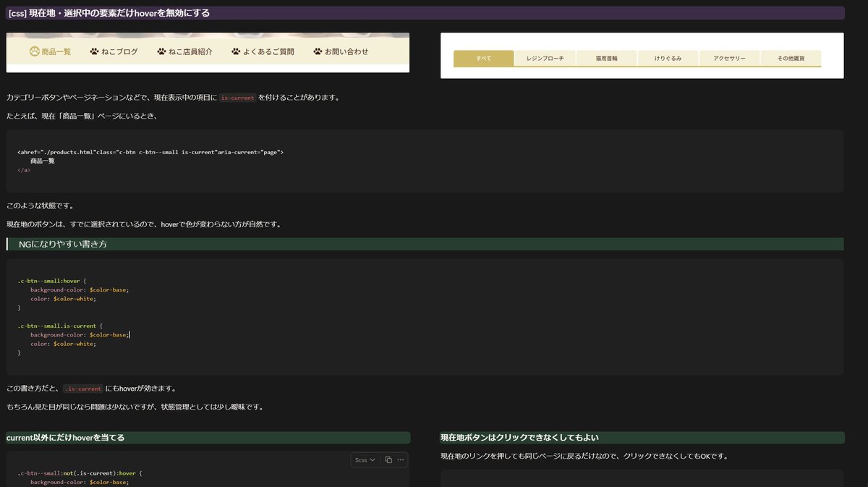Switch to the けりぐるみ category tab
The width and height of the screenshot is (868, 487).
pos(668,58)
